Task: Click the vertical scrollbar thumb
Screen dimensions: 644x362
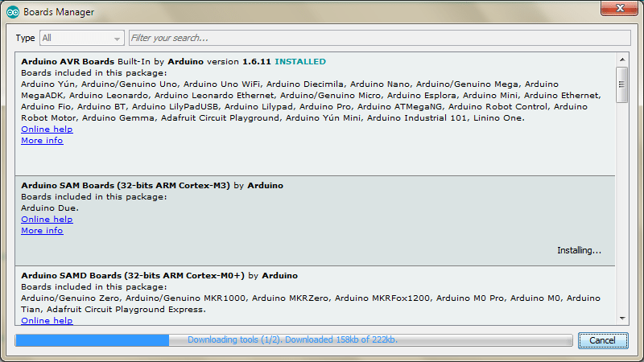Action: (x=621, y=84)
